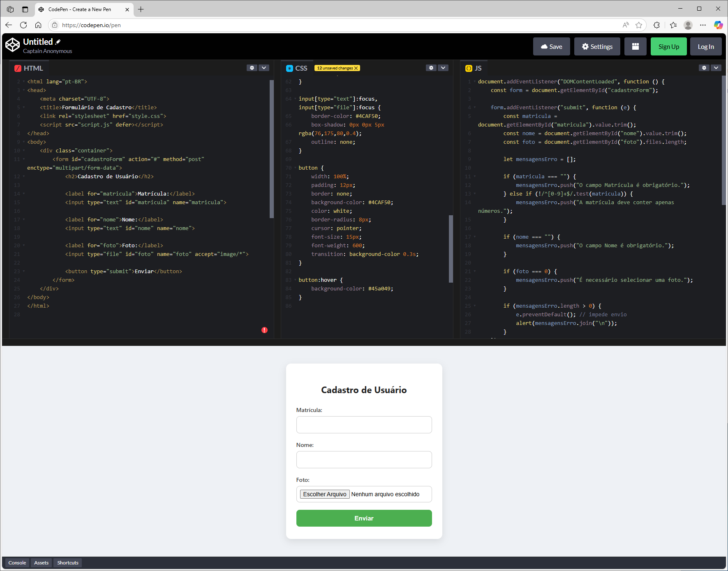728x571 pixels.
Task: Expand the CSS editor dropdown chevron
Action: coord(443,68)
